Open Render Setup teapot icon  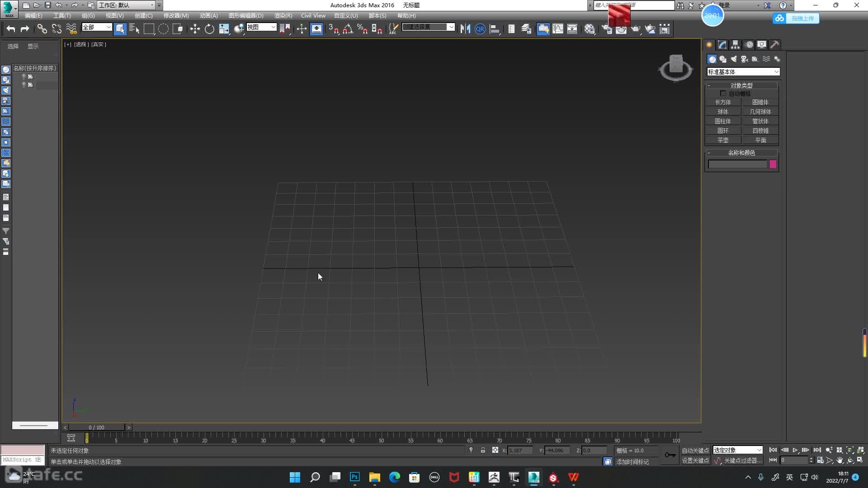607,29
